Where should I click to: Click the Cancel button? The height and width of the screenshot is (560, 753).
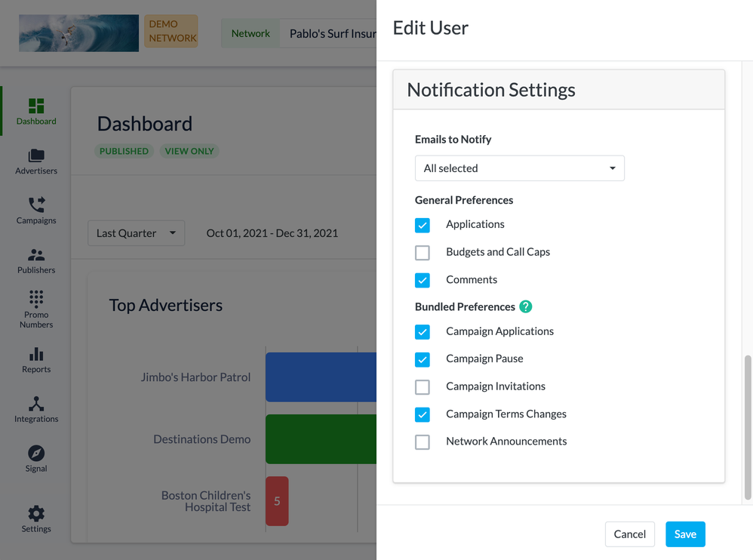click(x=629, y=534)
